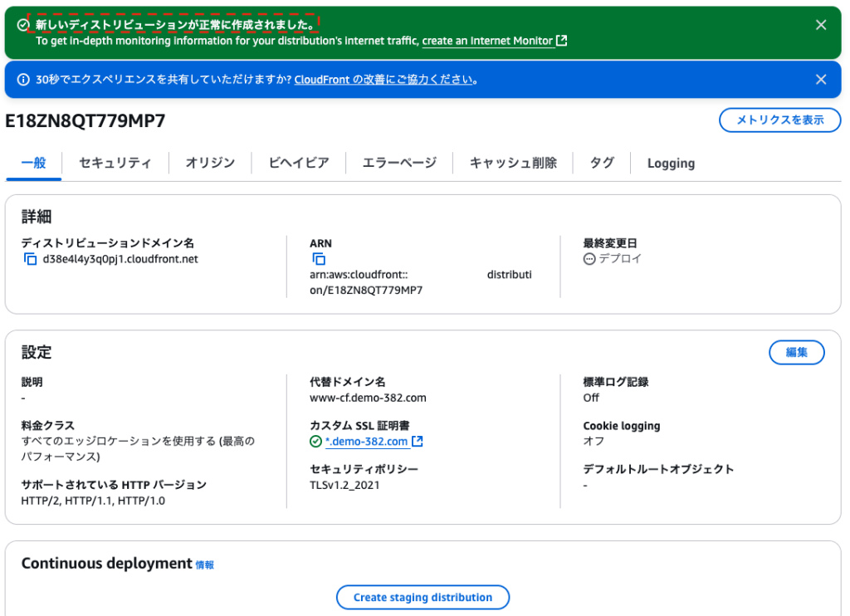Click the サポートされている HTTP バージョン label
850x616 pixels.
[114, 485]
